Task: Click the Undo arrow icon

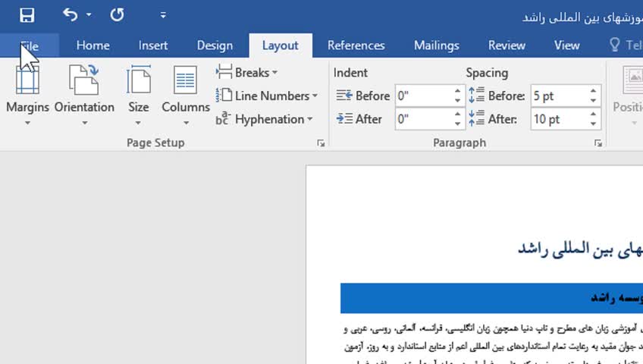Action: [70, 14]
